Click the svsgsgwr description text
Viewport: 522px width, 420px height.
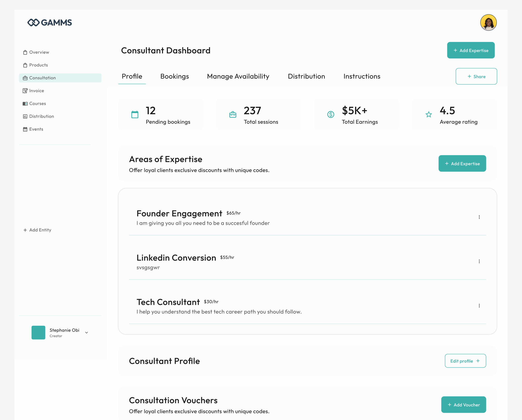pos(148,268)
